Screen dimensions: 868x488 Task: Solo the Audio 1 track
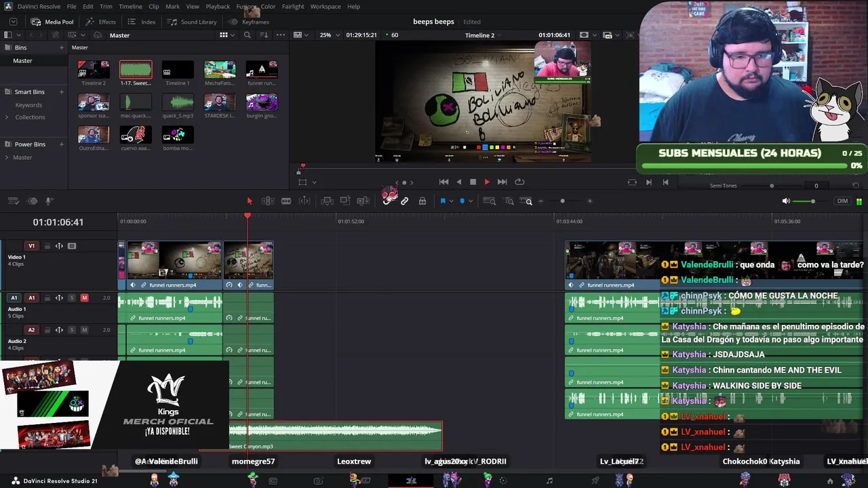[x=72, y=298]
